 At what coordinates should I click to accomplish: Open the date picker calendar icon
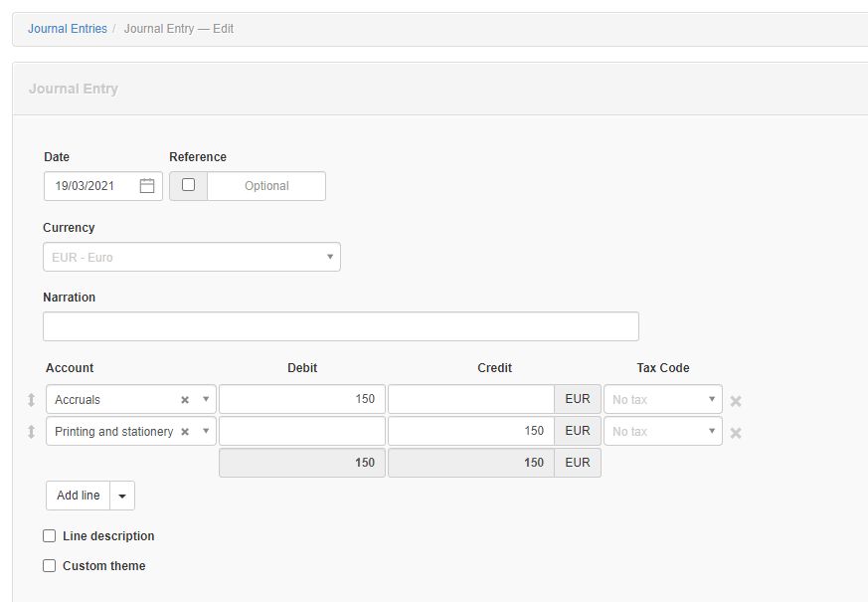point(147,185)
